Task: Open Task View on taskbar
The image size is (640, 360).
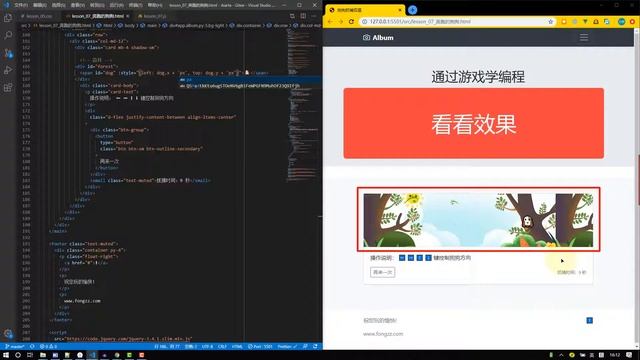Action: (30, 355)
